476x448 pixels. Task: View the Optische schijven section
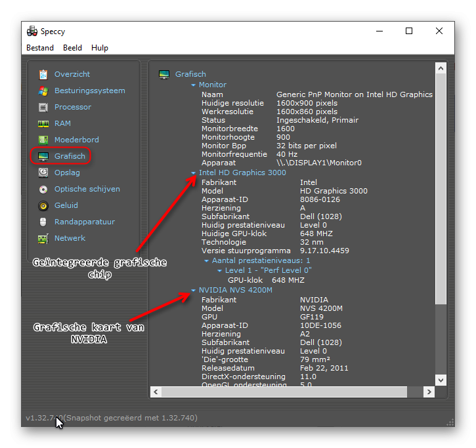87,189
